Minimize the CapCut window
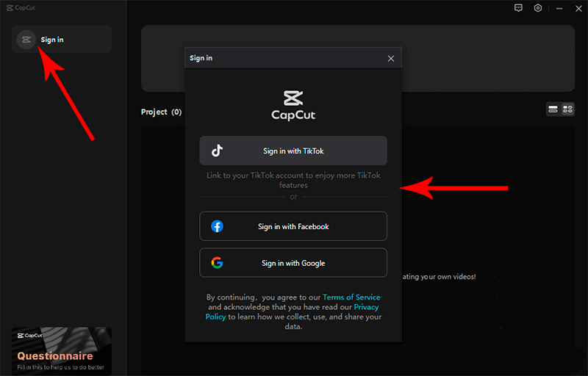 (559, 8)
